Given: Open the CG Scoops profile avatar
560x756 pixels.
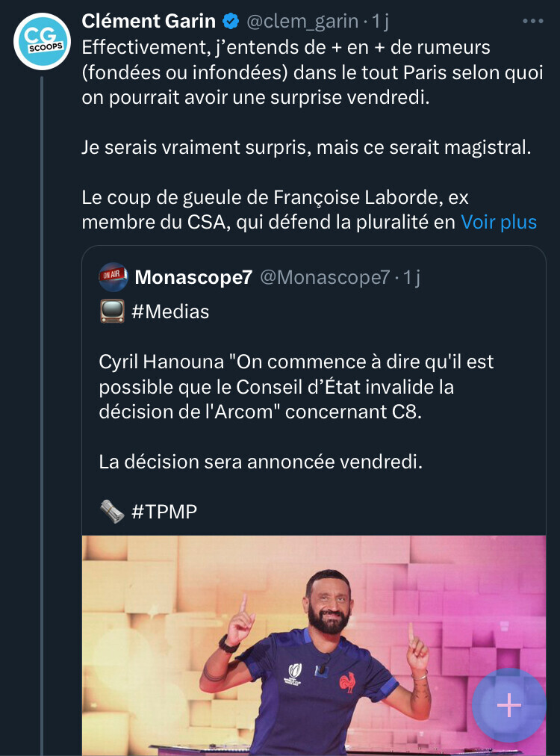Looking at the screenshot, I should coord(42,41).
